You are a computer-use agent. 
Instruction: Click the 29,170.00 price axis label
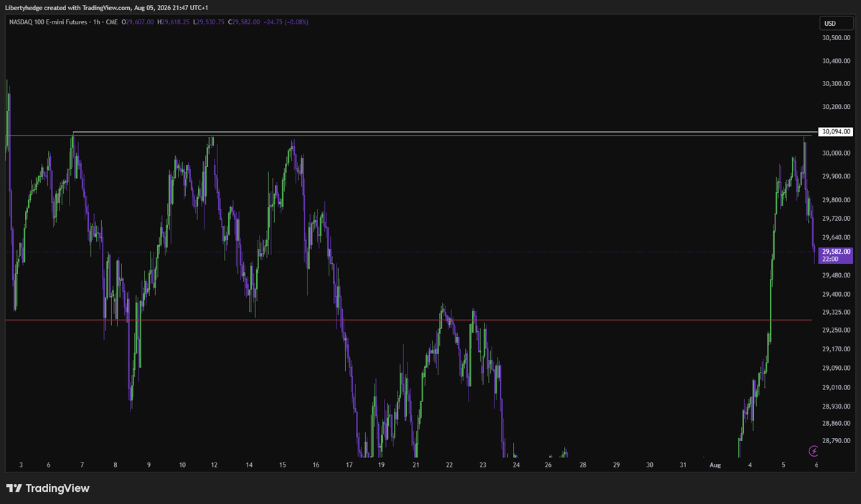pyautogui.click(x=837, y=350)
